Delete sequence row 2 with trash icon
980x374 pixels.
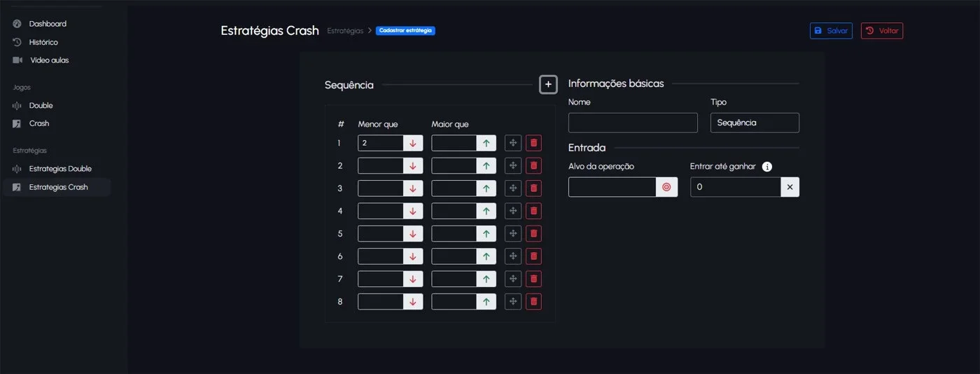click(x=534, y=166)
